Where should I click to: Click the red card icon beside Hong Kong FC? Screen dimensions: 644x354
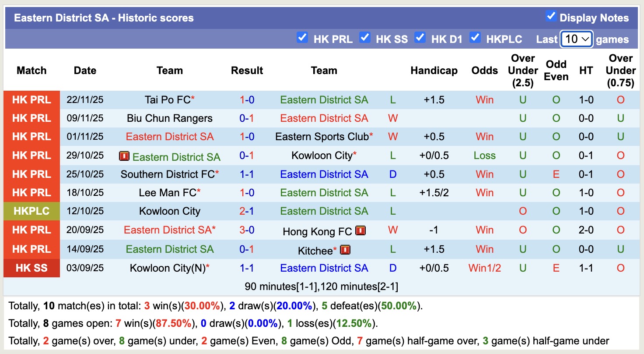(x=360, y=230)
